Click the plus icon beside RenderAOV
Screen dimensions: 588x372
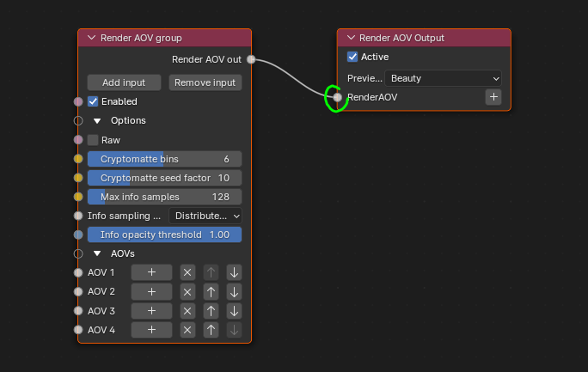click(493, 97)
